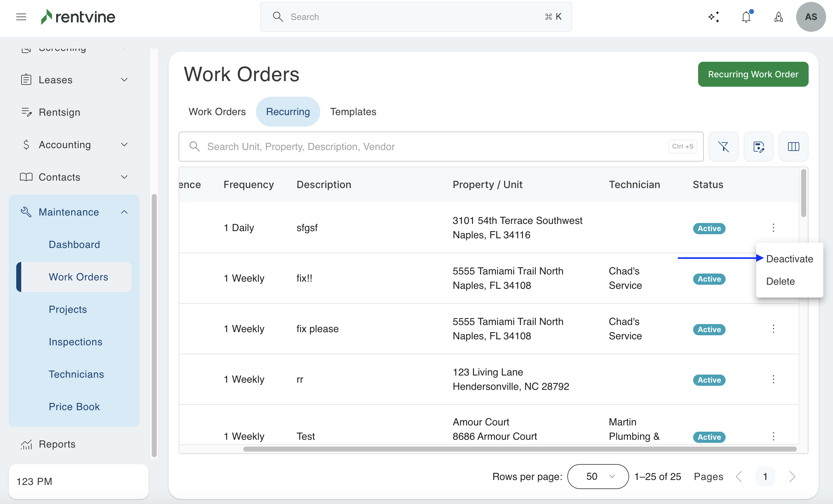This screenshot has height=504, width=833.
Task: Collapse the Maintenance sidebar section
Action: pos(124,212)
